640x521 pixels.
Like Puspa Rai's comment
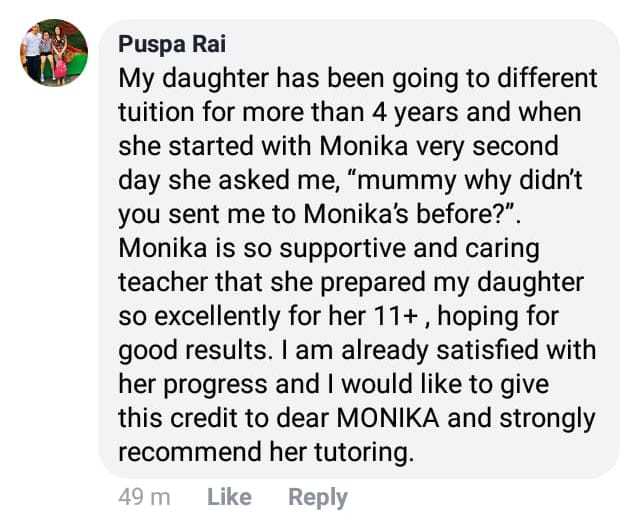(x=229, y=497)
